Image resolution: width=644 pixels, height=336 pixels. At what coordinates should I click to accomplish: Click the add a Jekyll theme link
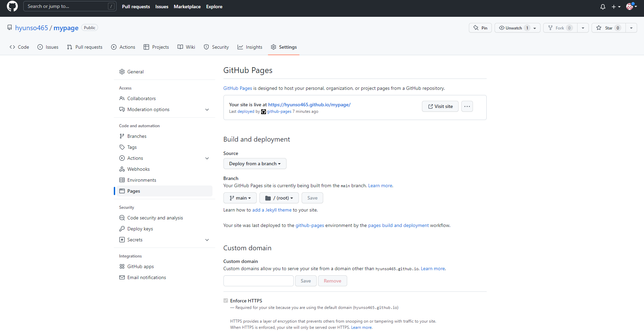[272, 210]
